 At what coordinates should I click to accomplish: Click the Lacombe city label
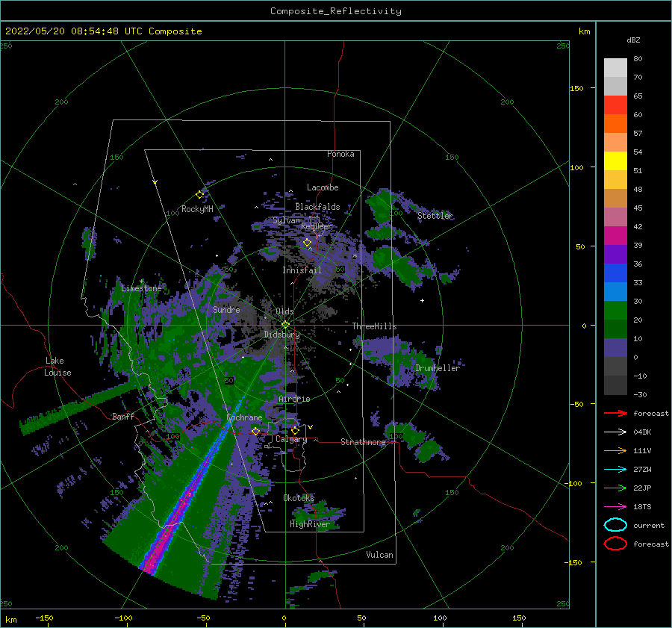coord(323,187)
